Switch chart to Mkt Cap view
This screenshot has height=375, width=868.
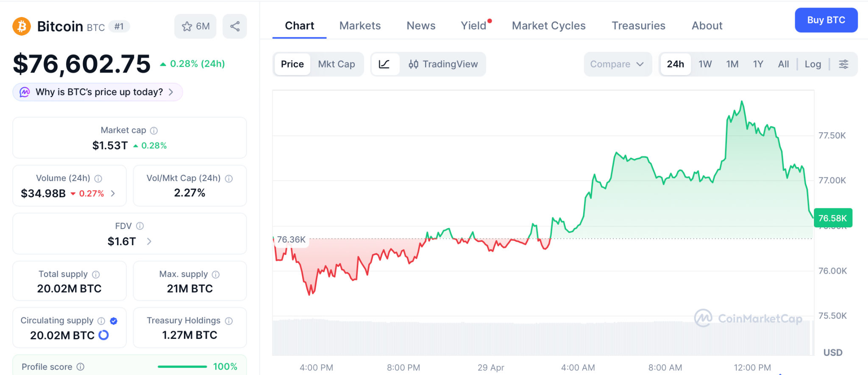coord(337,64)
